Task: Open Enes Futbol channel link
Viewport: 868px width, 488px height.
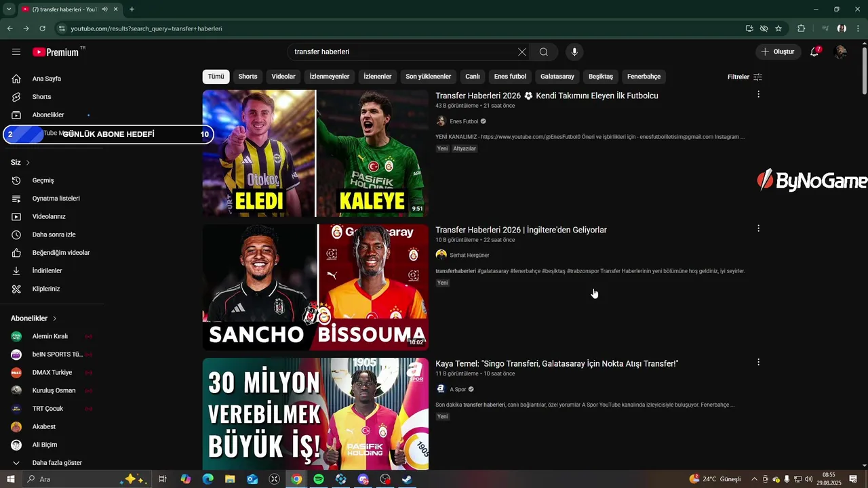Action: [x=464, y=121]
